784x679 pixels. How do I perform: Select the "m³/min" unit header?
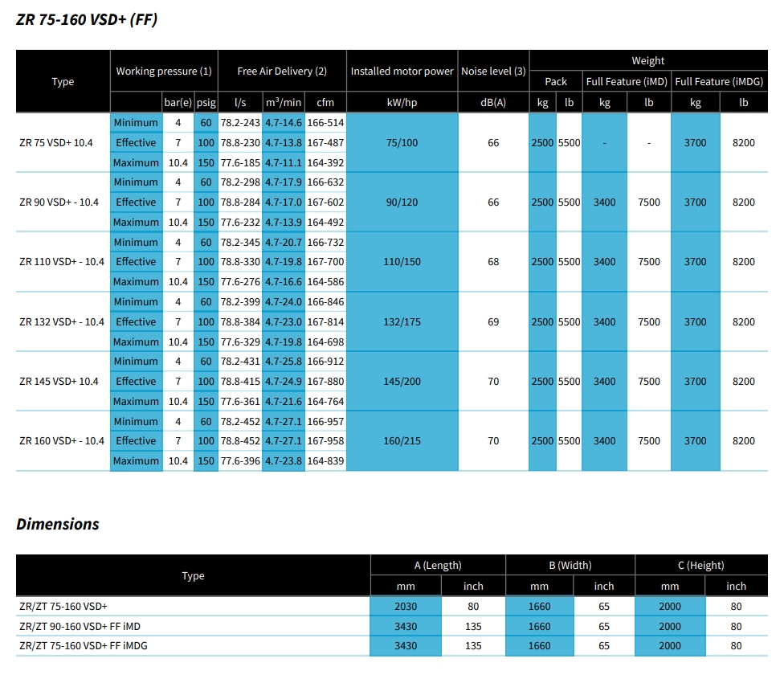click(x=284, y=103)
